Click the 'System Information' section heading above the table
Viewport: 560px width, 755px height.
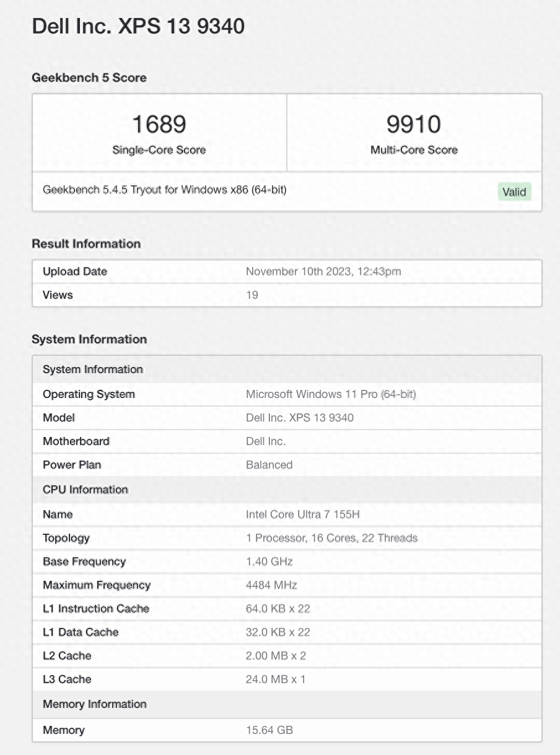89,339
